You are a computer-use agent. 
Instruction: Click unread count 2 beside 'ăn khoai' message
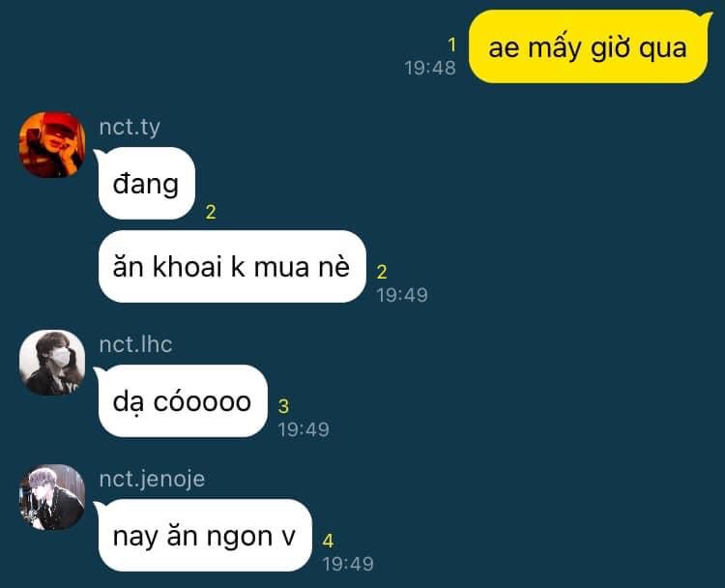point(382,272)
